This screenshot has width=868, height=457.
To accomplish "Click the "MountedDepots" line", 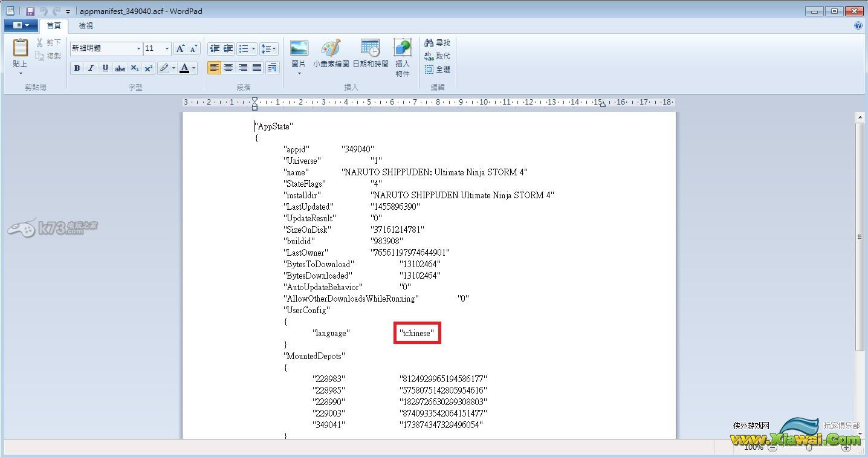I will point(314,356).
